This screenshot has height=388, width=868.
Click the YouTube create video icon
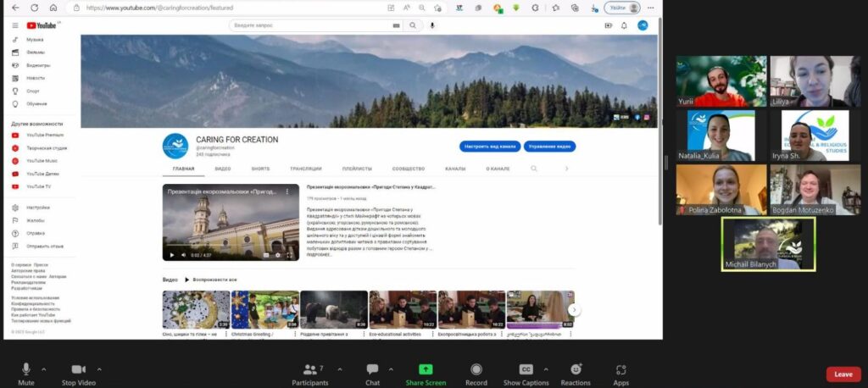(x=609, y=25)
